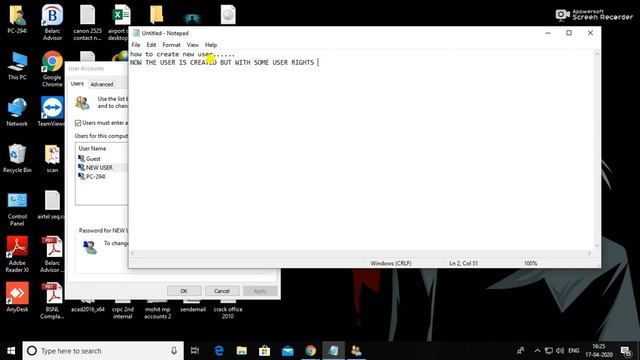Viewport: 640px width, 360px height.
Task: Launch Microsoft Edge from taskbar
Action: [x=219, y=351]
